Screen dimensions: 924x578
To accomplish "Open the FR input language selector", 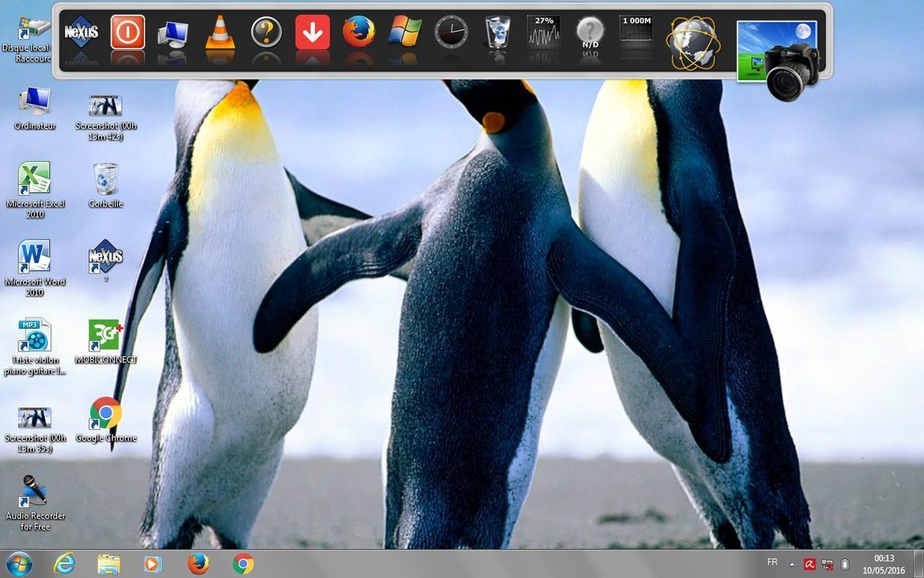I will point(772,562).
